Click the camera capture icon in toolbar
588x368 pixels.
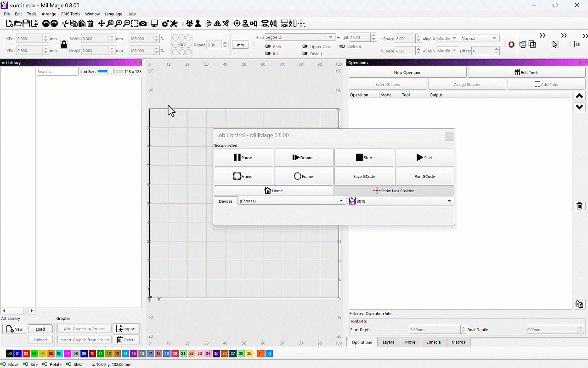tap(143, 23)
